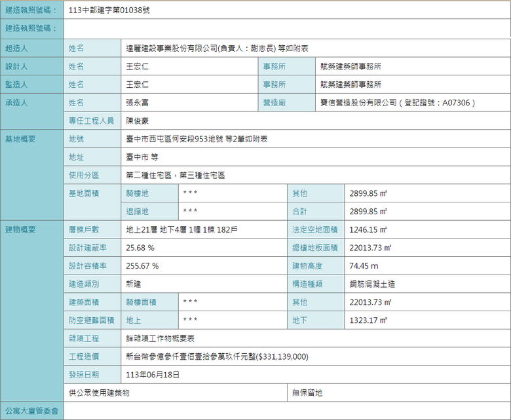Select builder name 達麗建設事業股份有限公司
Viewport: 511px width, 420px height.
(x=172, y=48)
